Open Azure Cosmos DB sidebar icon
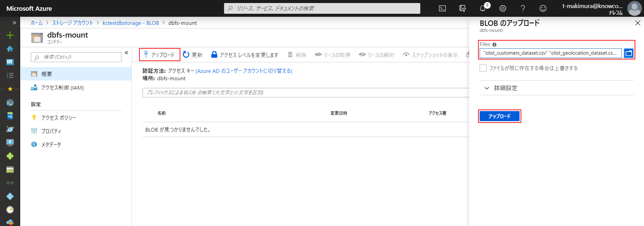The width and height of the screenshot is (644, 226). tap(10, 129)
